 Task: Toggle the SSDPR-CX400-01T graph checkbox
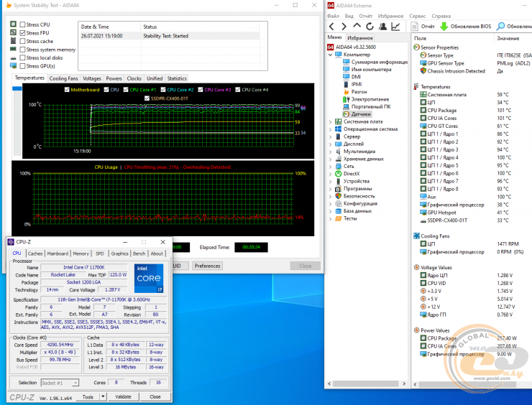click(x=147, y=98)
